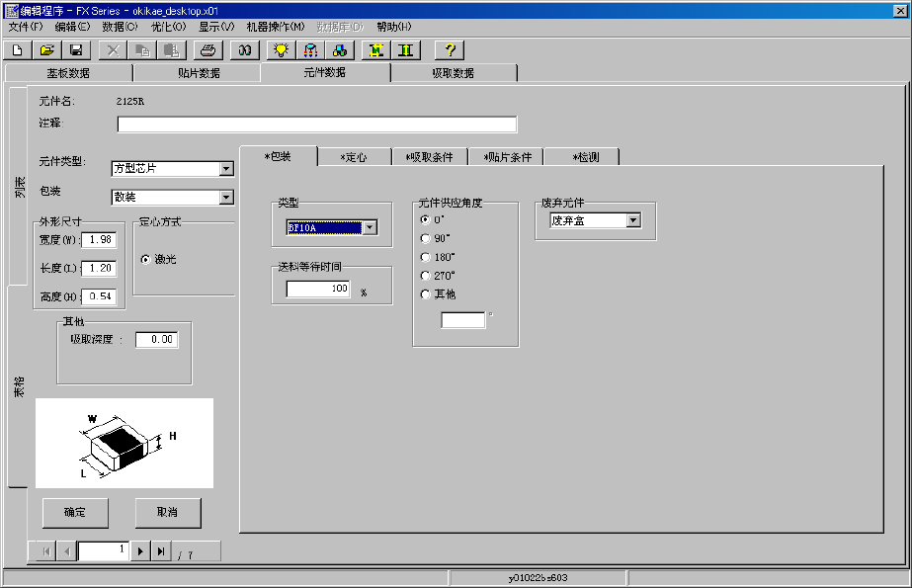The height and width of the screenshot is (588, 912).
Task: Click the 取消 button
Action: 167,513
